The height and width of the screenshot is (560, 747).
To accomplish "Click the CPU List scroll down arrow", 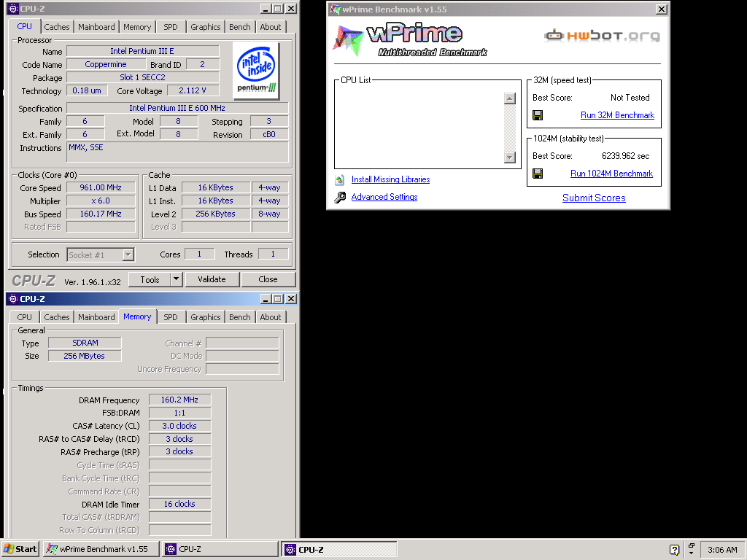I will tap(510, 157).
